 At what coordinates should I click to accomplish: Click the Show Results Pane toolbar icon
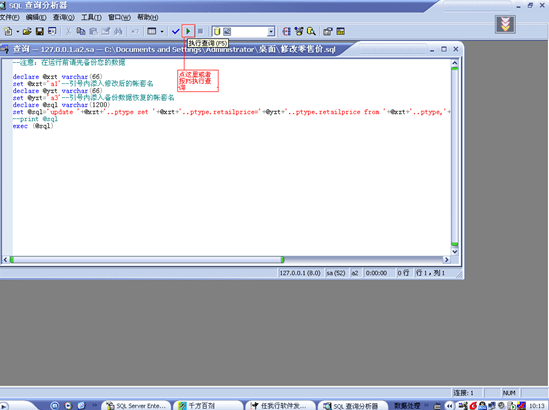340,32
